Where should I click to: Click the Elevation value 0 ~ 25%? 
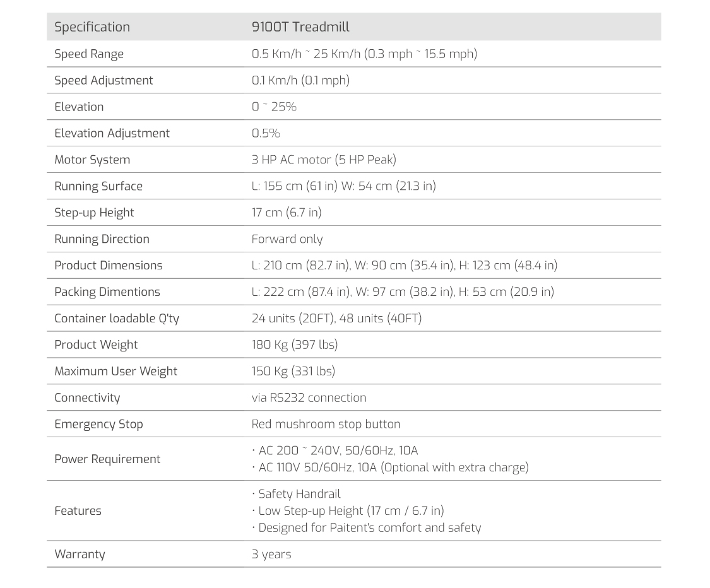(x=274, y=107)
